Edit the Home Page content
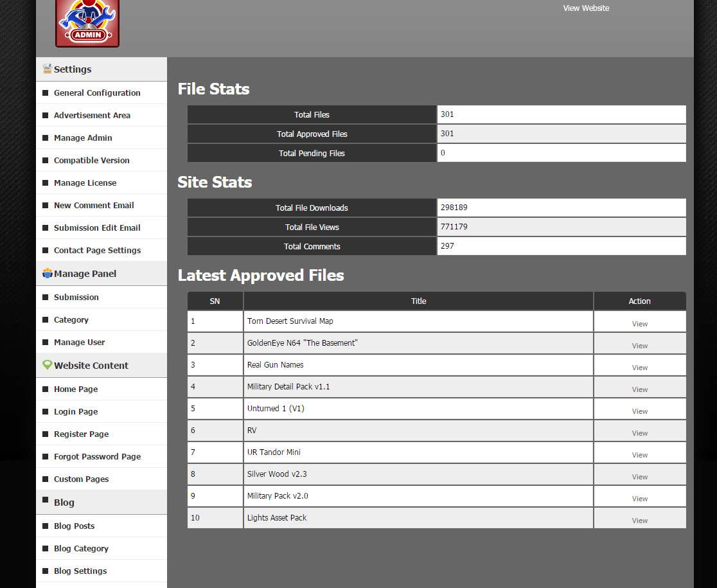The height and width of the screenshot is (588, 717). click(x=76, y=389)
